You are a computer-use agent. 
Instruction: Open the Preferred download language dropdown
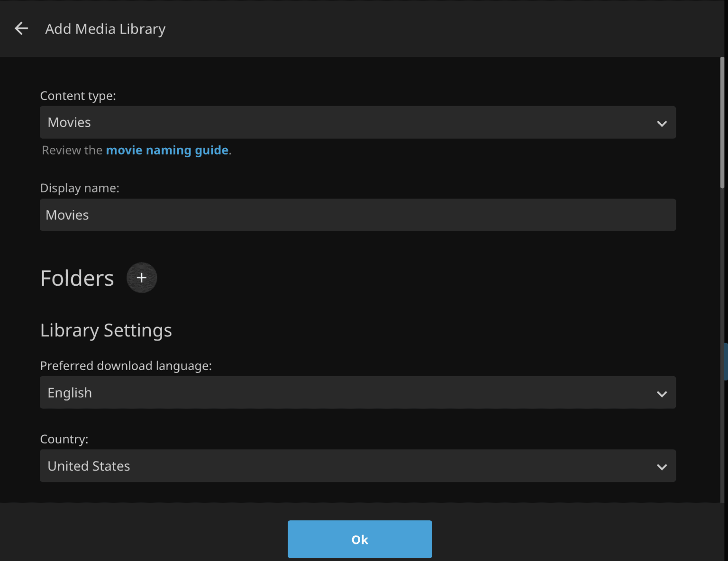click(358, 393)
